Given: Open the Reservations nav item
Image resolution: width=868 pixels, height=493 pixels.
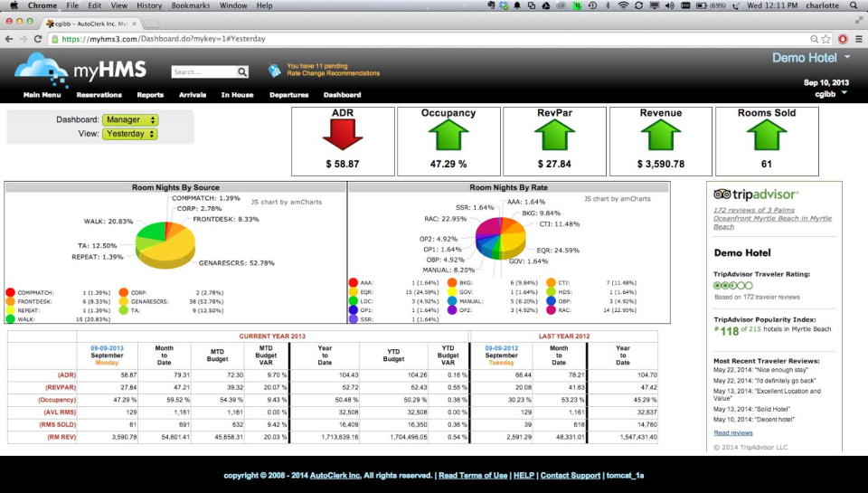Looking at the screenshot, I should [x=99, y=95].
